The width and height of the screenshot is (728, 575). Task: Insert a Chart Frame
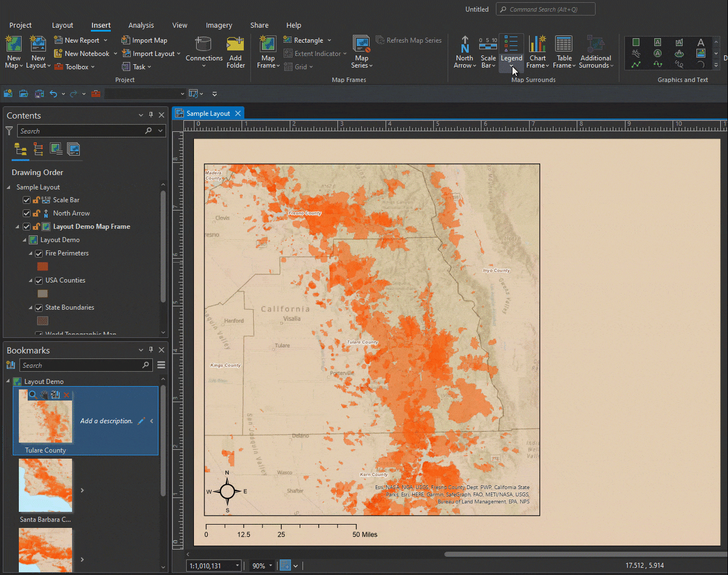(537, 44)
